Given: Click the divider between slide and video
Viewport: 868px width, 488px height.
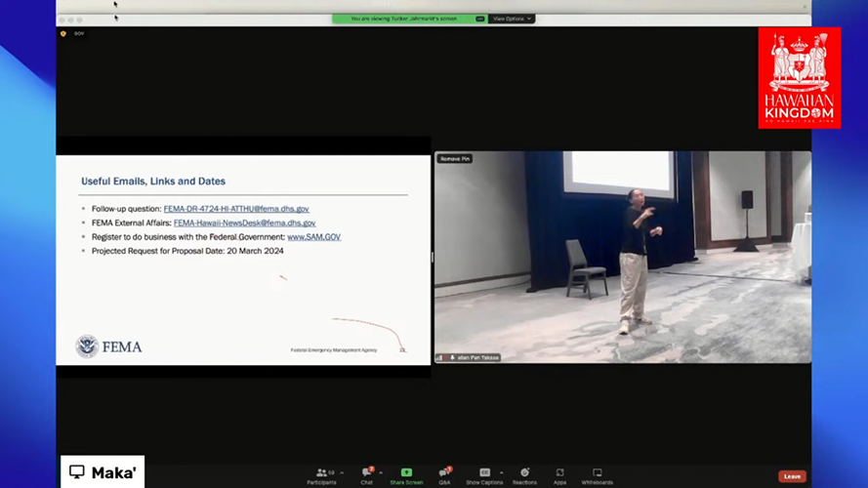Looking at the screenshot, I should click(x=433, y=258).
